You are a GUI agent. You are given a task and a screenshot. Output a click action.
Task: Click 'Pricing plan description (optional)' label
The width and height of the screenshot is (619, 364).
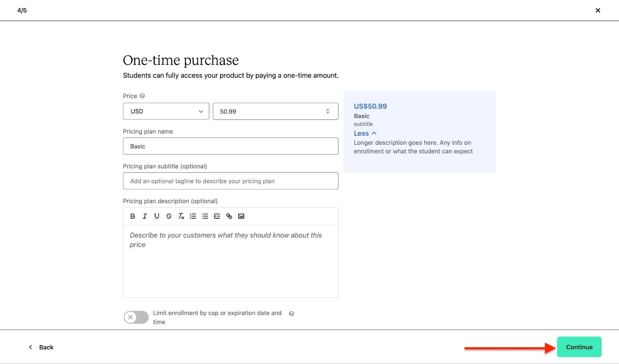point(170,201)
